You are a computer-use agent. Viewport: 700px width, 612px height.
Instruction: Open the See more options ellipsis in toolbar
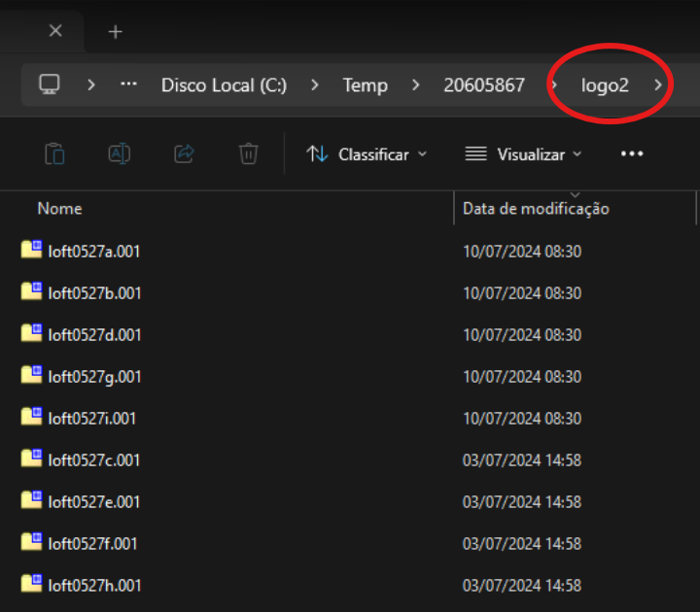click(x=632, y=153)
